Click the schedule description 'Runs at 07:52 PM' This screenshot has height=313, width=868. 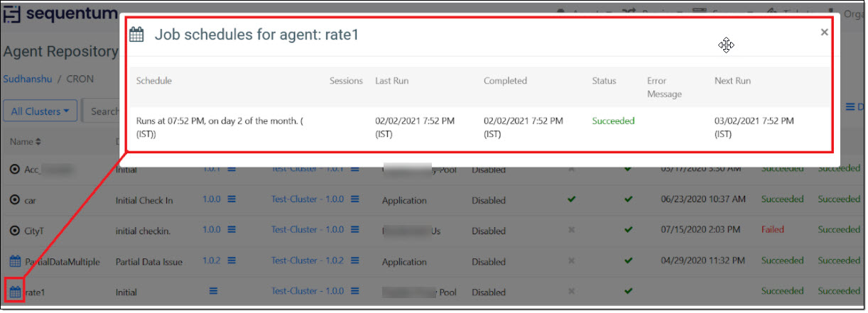(x=220, y=127)
